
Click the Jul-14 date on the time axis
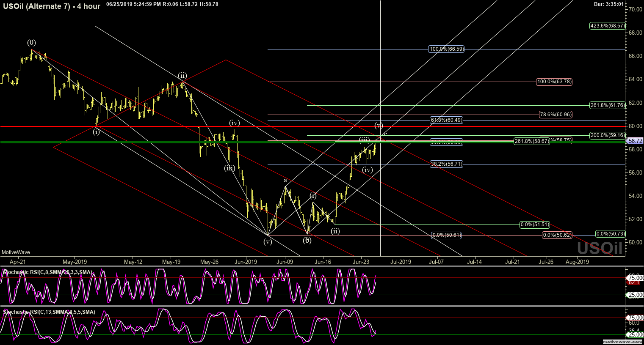[x=474, y=262]
